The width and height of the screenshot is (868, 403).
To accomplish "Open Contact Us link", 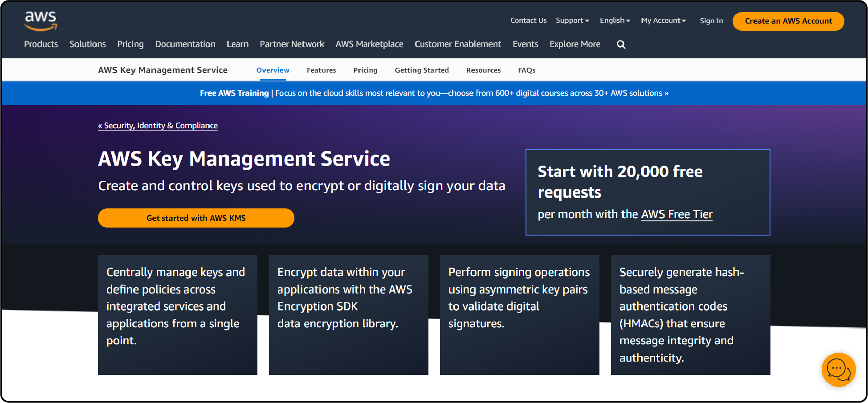I will click(x=528, y=20).
